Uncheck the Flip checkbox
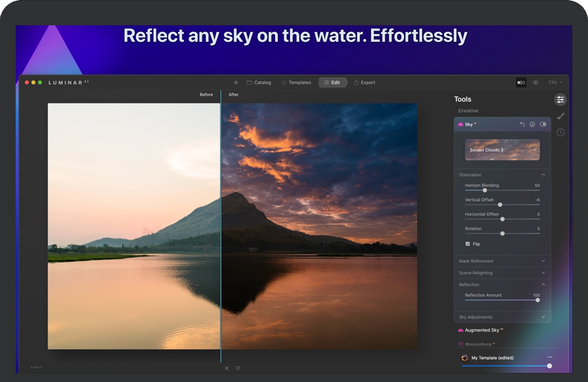The width and height of the screenshot is (588, 382). [x=467, y=244]
